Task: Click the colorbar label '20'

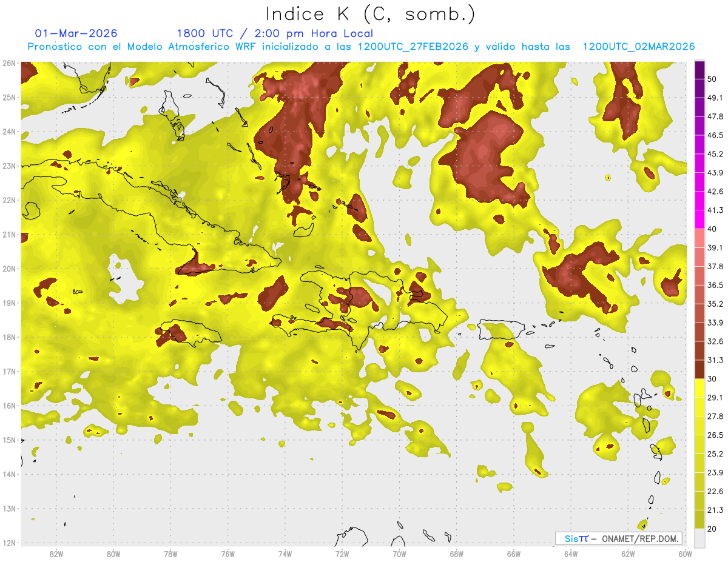Action: (712, 529)
